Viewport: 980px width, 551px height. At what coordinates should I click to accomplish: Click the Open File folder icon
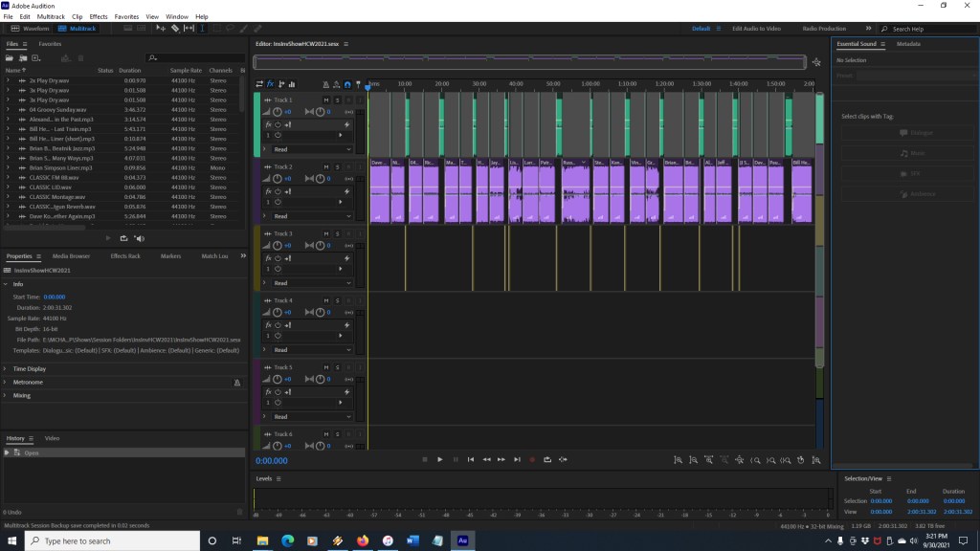(11, 58)
